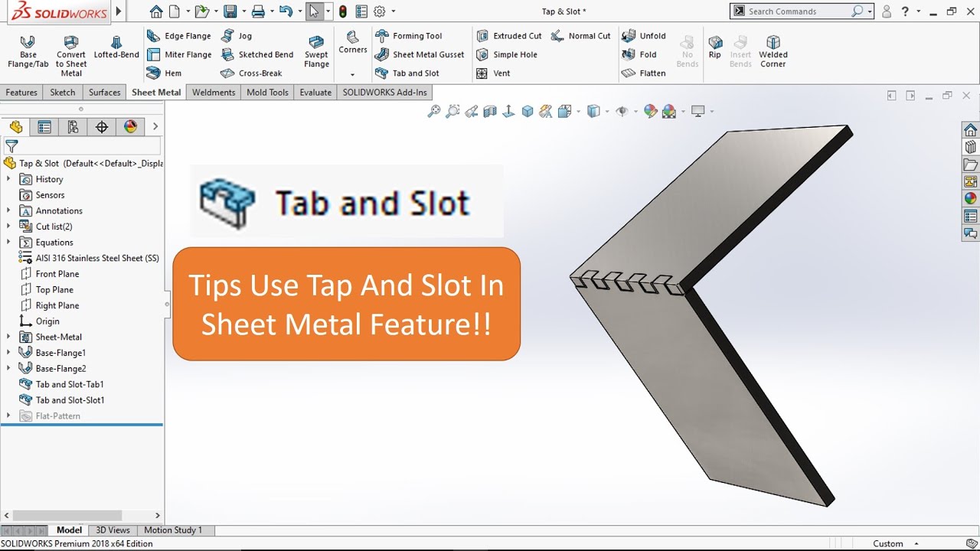Viewport: 980px width, 551px height.
Task: Select Tab and Slot in ribbon
Action: [407, 73]
